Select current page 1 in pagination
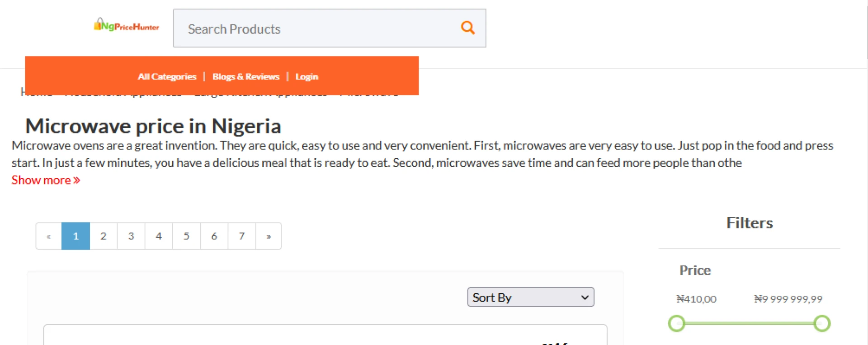Image resolution: width=868 pixels, height=345 pixels. point(75,236)
